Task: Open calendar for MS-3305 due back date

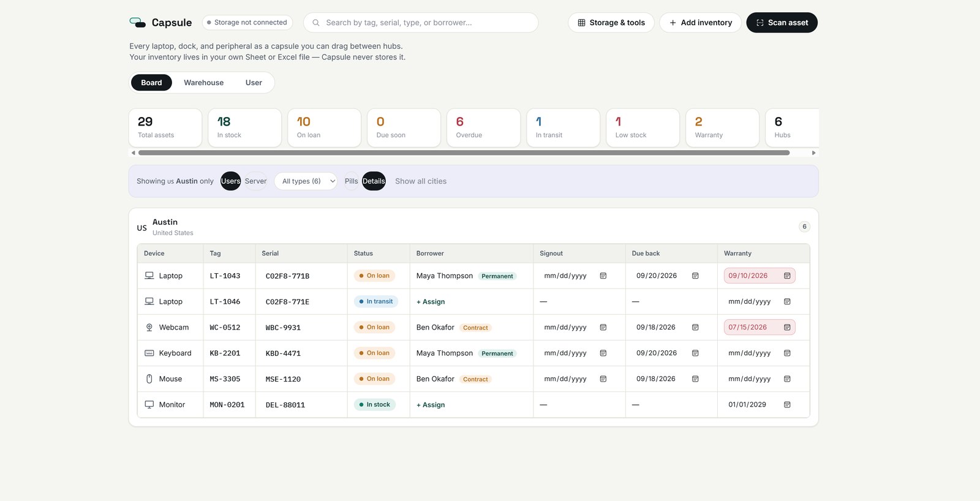Action: [695, 379]
